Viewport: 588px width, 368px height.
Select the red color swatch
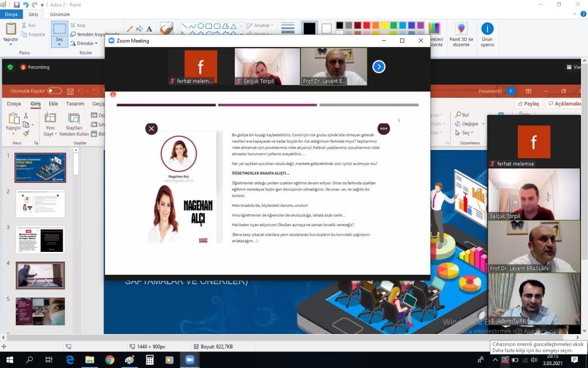(x=367, y=25)
